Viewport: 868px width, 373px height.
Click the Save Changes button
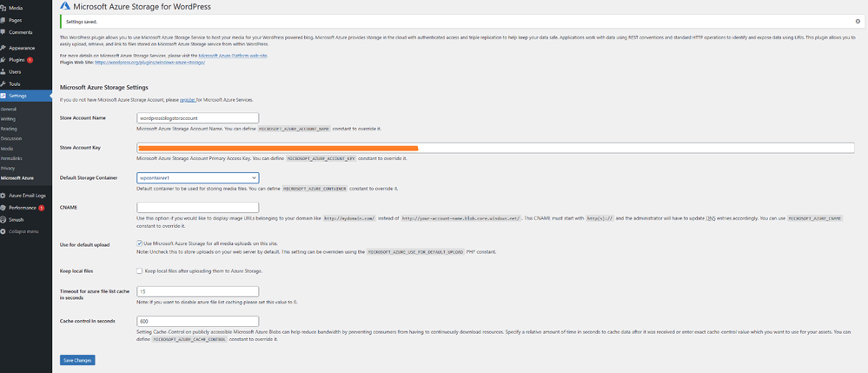pos(77,360)
